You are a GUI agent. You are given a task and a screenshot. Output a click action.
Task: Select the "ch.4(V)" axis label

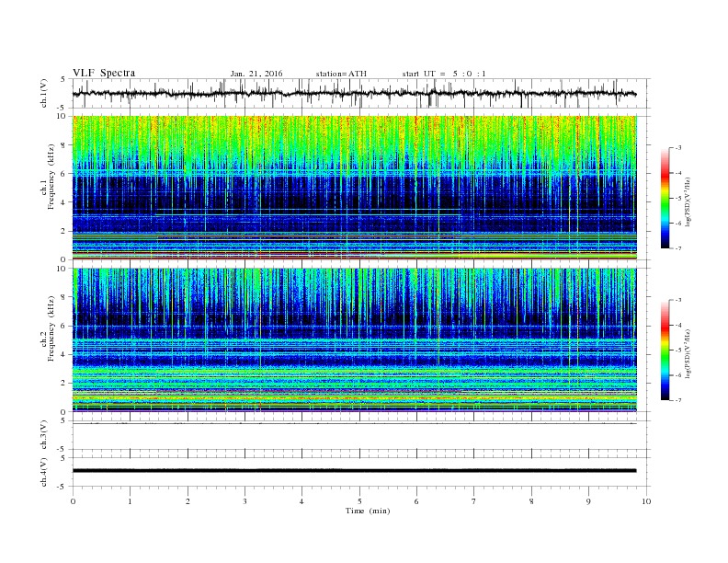pos(44,472)
